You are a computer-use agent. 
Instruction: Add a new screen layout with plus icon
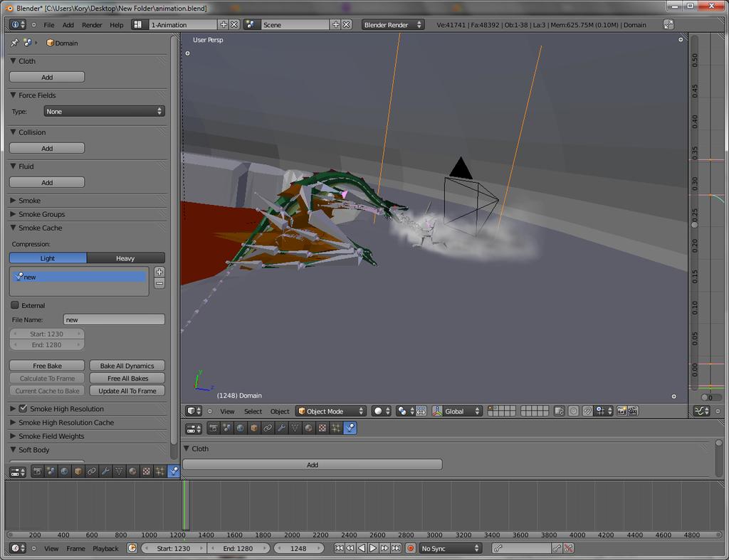[224, 25]
